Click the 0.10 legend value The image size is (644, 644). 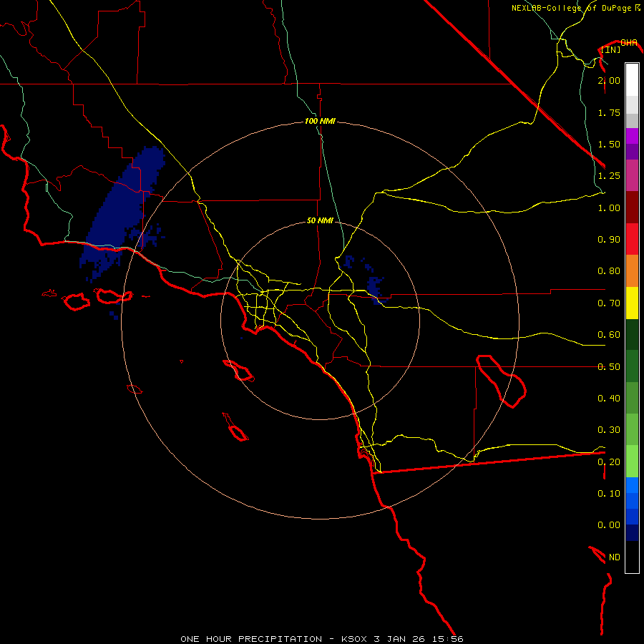tap(609, 493)
